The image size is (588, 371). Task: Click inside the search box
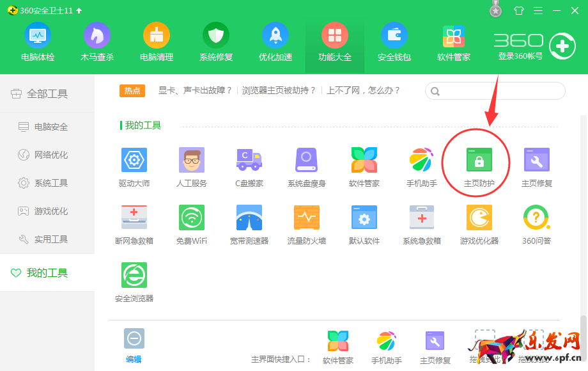point(494,91)
